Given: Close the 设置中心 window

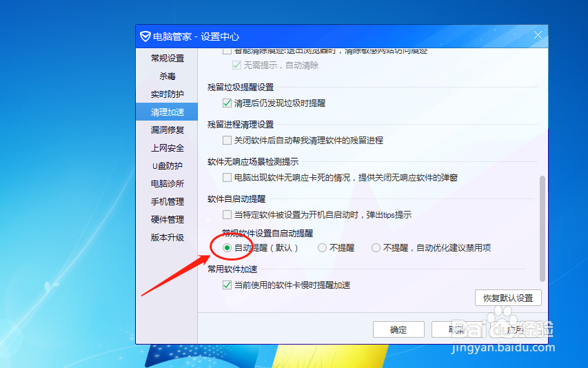Looking at the screenshot, I should [538, 35].
